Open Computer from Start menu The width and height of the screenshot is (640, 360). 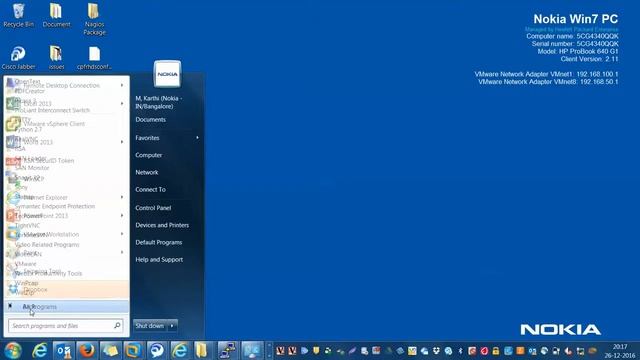pyautogui.click(x=149, y=155)
